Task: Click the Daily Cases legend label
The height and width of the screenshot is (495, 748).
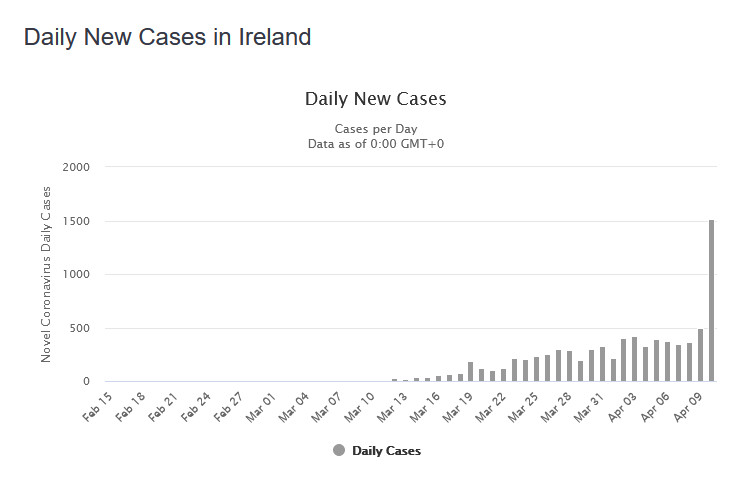Action: click(x=386, y=451)
